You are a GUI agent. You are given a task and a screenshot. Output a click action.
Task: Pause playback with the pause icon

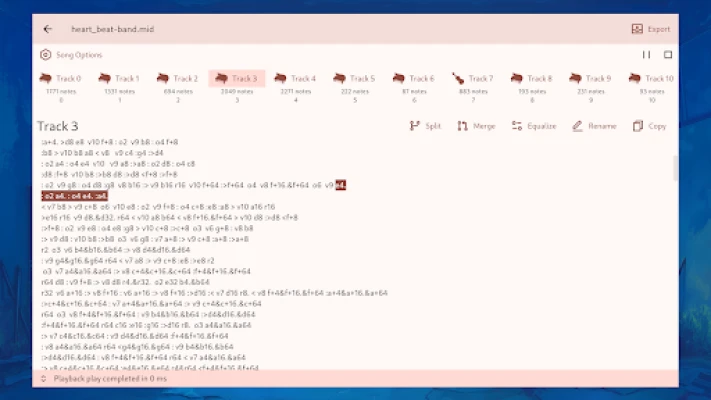click(x=646, y=55)
